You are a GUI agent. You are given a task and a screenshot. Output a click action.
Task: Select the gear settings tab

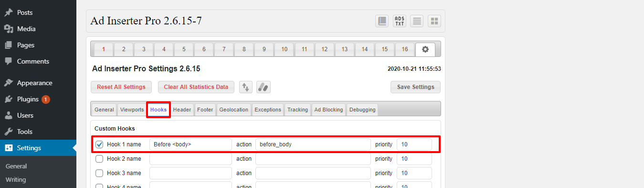tap(425, 49)
